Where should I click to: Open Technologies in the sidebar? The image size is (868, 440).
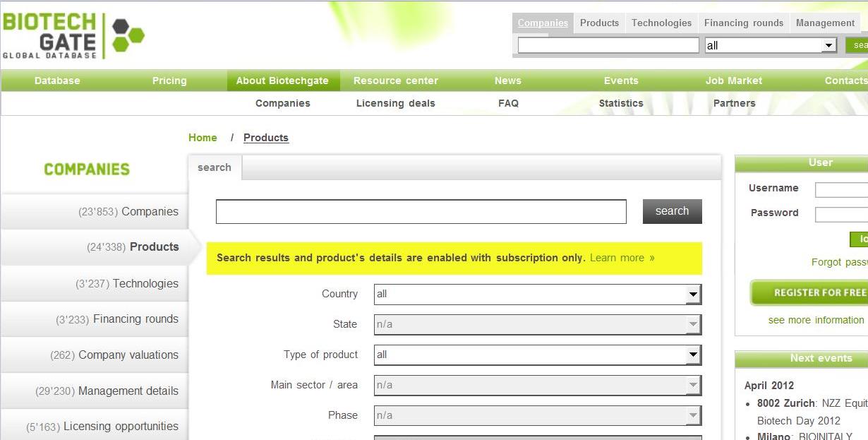(x=95, y=284)
